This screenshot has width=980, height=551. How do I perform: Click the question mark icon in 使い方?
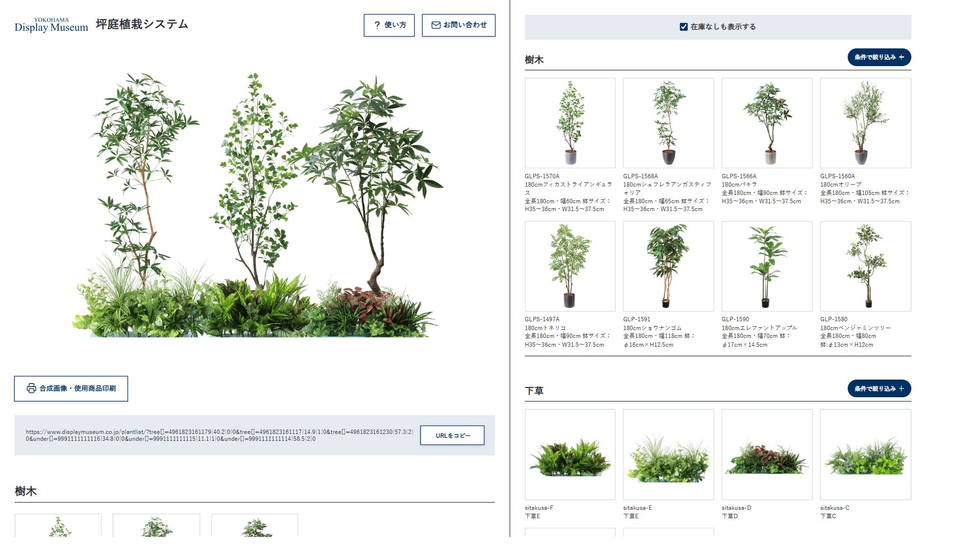coord(377,25)
